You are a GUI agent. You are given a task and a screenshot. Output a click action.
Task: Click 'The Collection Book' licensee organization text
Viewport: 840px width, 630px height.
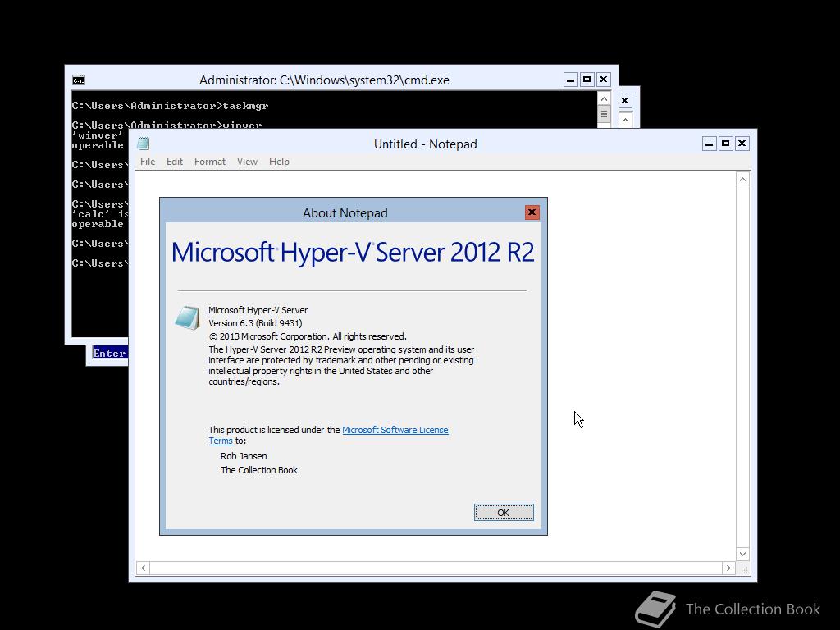click(x=259, y=470)
